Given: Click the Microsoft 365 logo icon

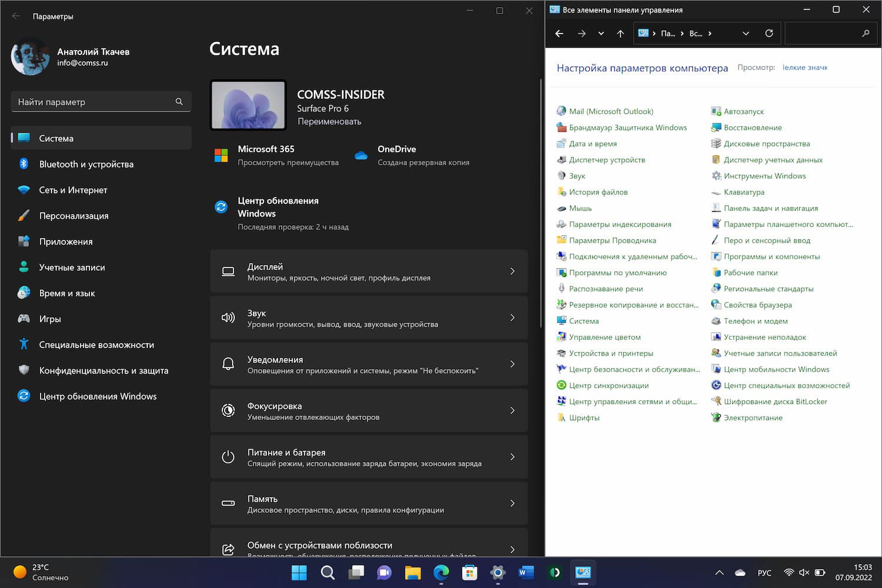Looking at the screenshot, I should click(221, 155).
